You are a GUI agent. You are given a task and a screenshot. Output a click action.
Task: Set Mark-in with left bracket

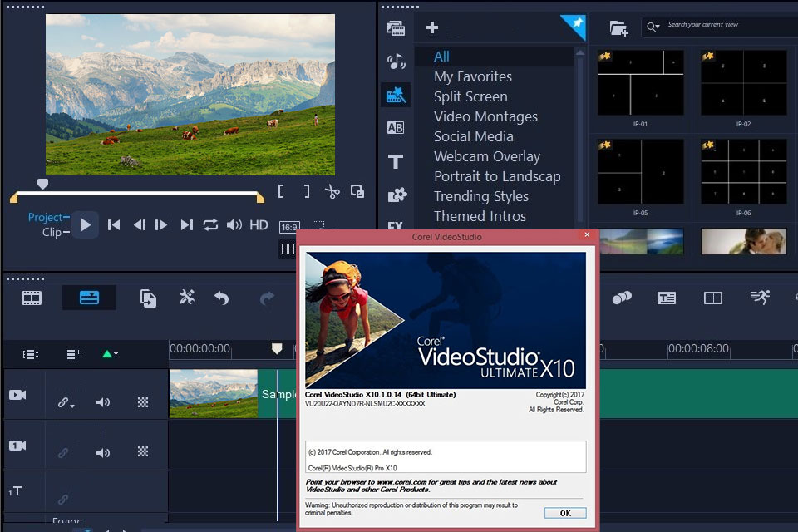coord(281,191)
